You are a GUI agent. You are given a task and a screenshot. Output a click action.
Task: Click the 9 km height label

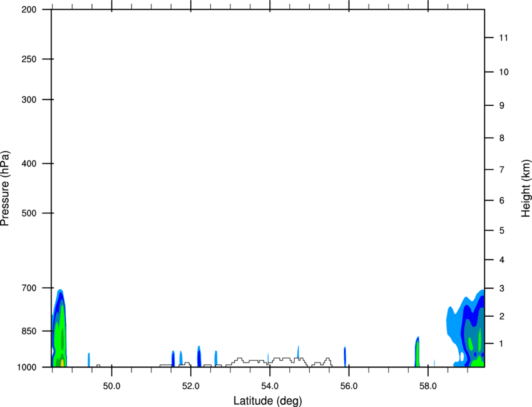coord(502,106)
